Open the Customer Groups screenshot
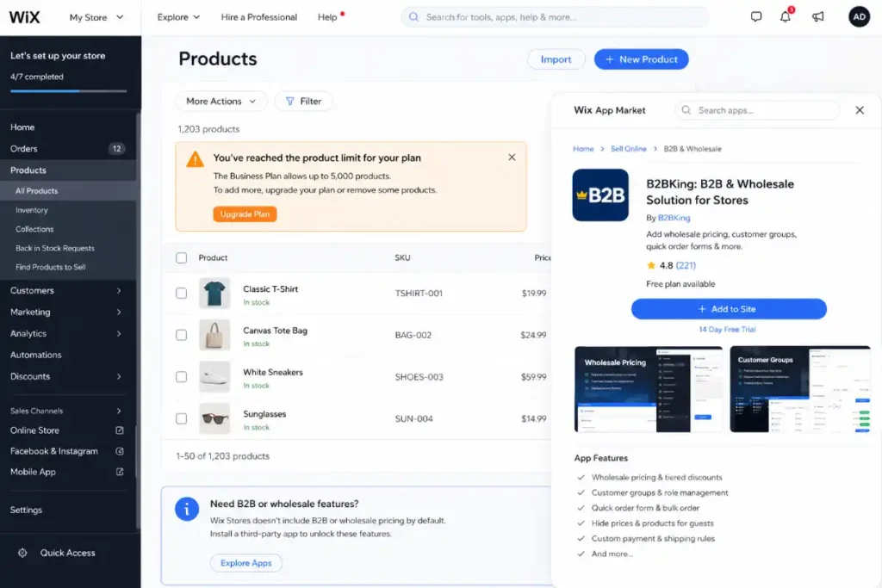The height and width of the screenshot is (588, 882). pyautogui.click(x=800, y=389)
